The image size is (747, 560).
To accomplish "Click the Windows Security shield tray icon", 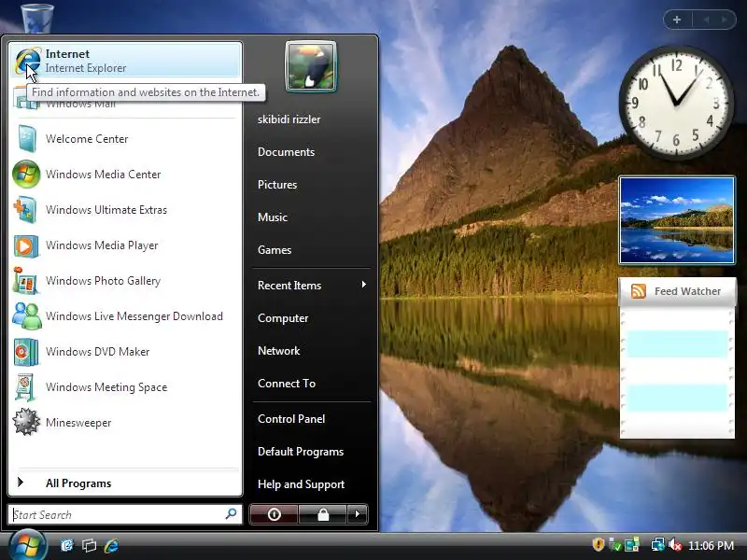I will pos(599,544).
